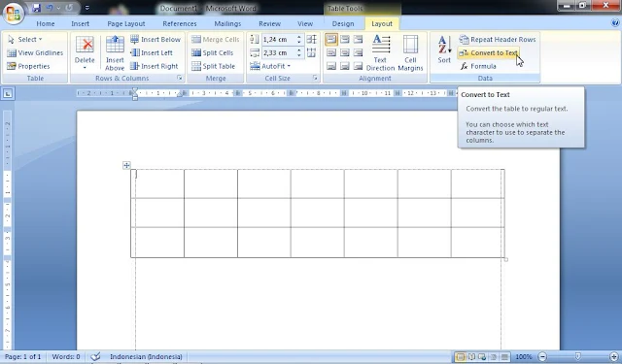Click the column width field showing 2,33 cm
622x364 pixels.
click(278, 52)
